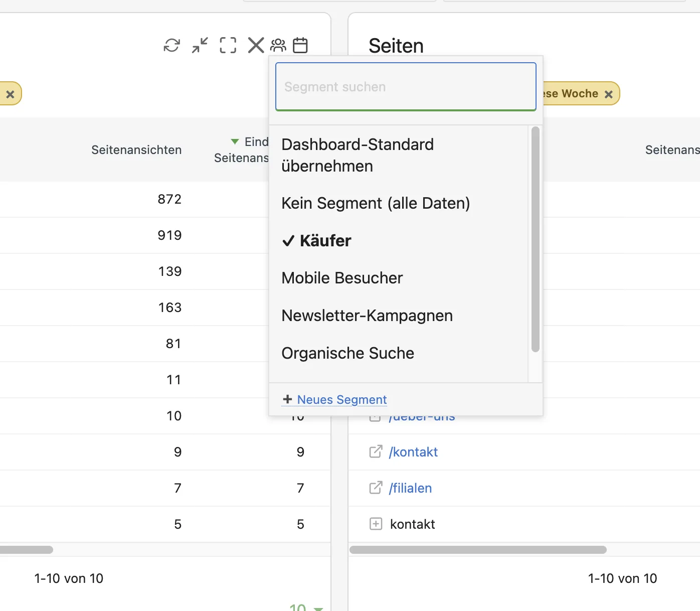Click the minimize arrows icon
The image size is (700, 611).
pos(200,45)
